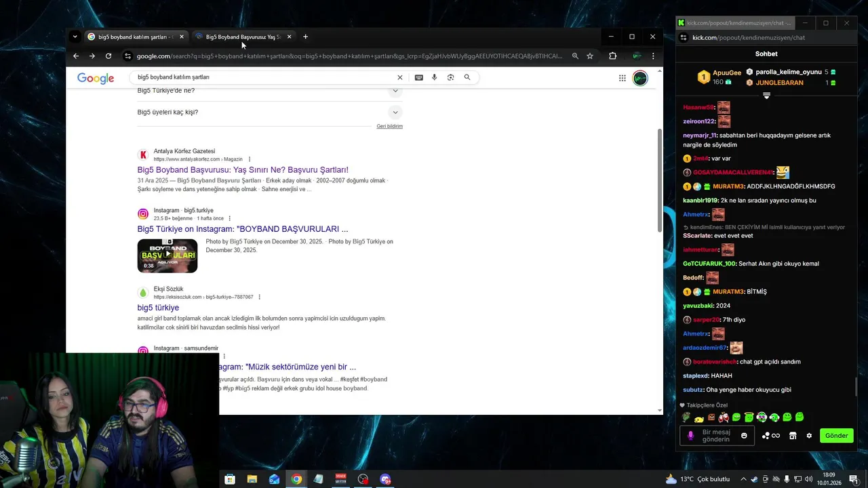Click the Google logo
Image resolution: width=868 pixels, height=488 pixels.
[x=96, y=79]
